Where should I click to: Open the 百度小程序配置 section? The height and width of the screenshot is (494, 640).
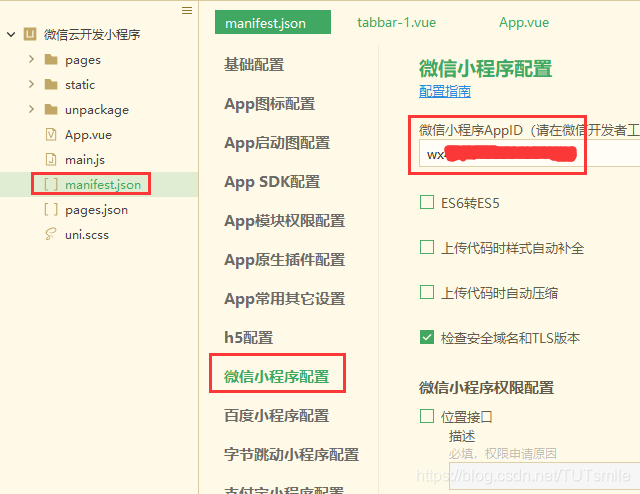coord(277,416)
